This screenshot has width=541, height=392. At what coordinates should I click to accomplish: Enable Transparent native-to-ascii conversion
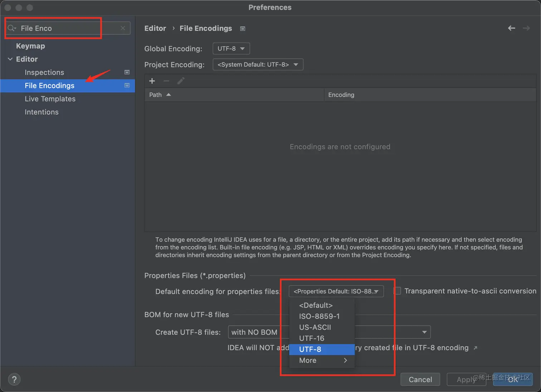point(397,291)
